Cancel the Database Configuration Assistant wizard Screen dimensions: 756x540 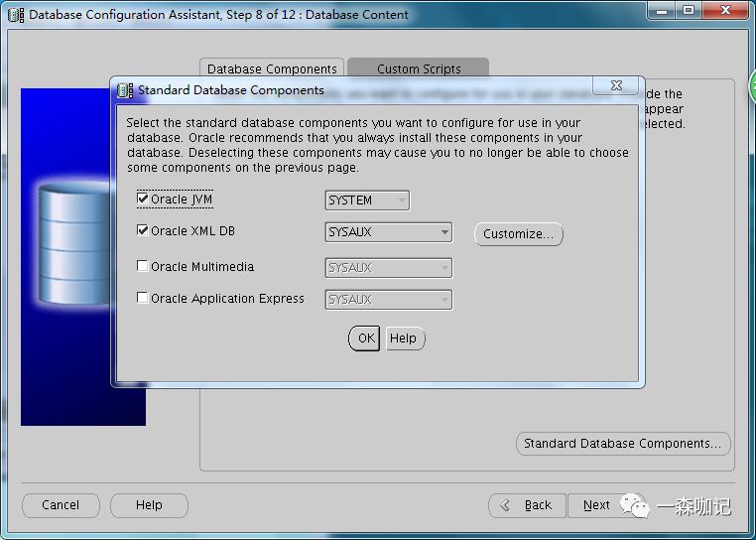coord(61,505)
